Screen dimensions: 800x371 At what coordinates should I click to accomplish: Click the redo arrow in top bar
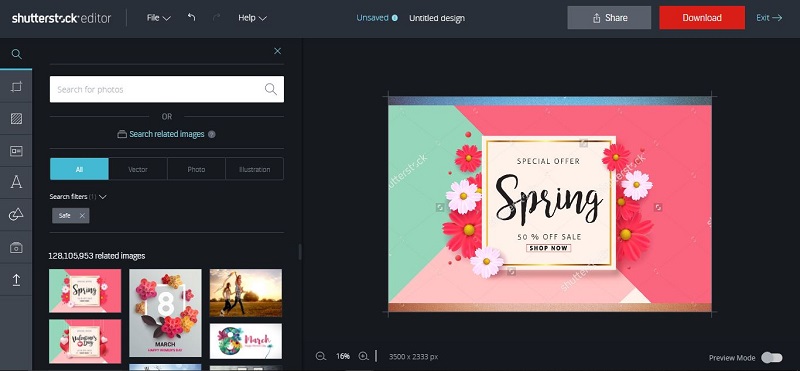click(216, 17)
